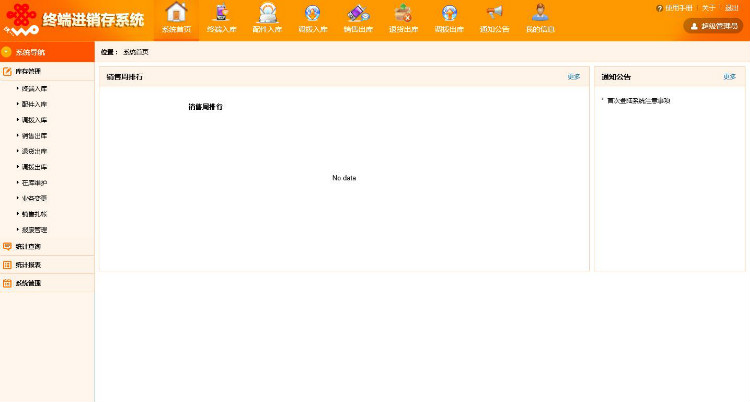Click the No data message
Viewport: 750px width, 402px height.
pyautogui.click(x=344, y=178)
